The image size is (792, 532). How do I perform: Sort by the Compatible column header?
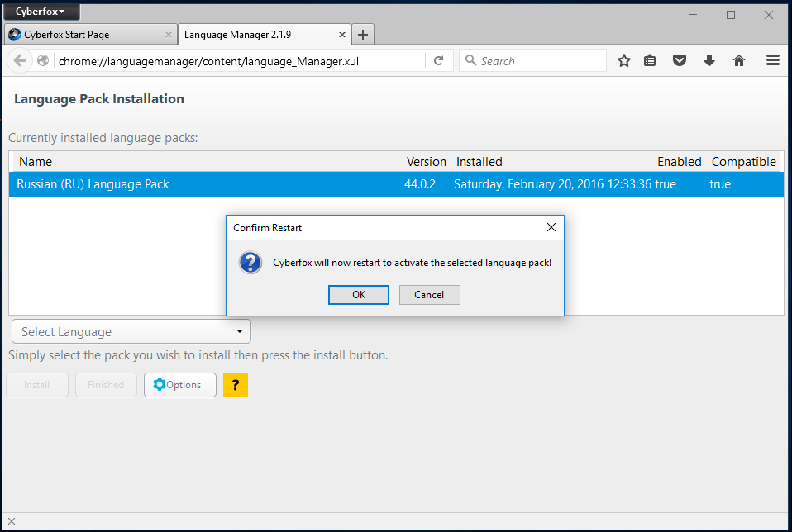pos(743,162)
